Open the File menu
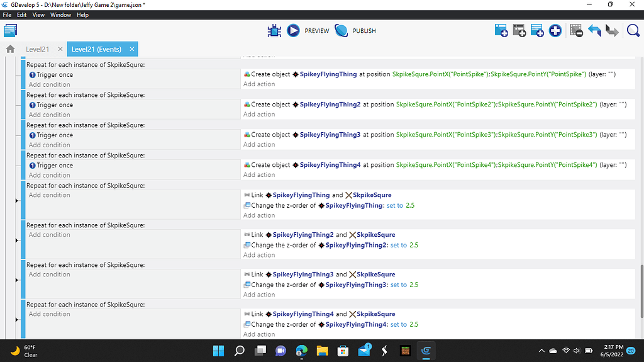The height and width of the screenshot is (362, 644). coord(7,15)
